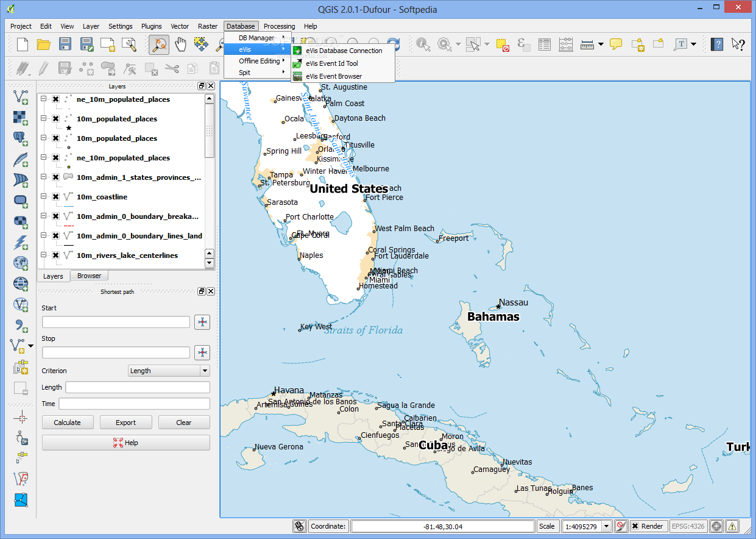Toggle visibility of 10m_rivers_lake_centerlines layer
Viewport: 756px width, 539px height.
click(55, 255)
